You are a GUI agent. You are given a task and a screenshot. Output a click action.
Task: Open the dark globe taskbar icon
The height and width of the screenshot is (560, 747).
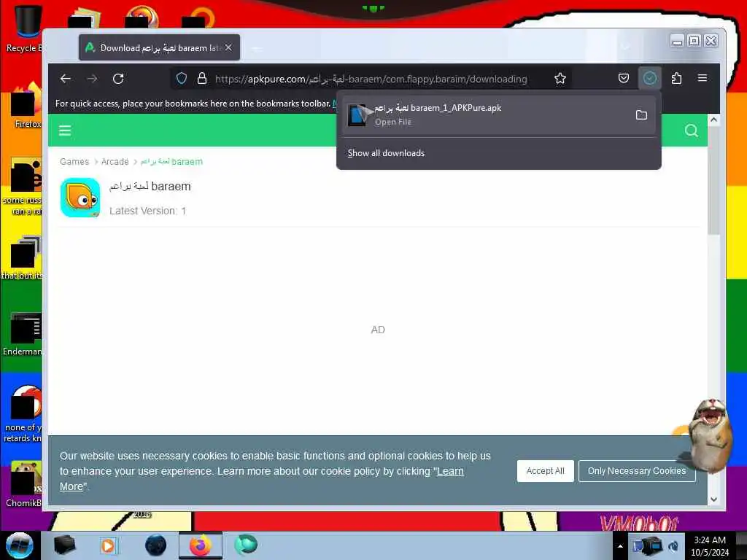coord(156,545)
